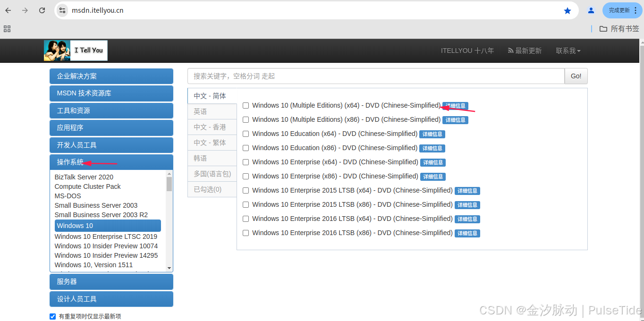The height and width of the screenshot is (321, 644).
Task: Open 详细信息 for Enterprise 2015 LTSB x86
Action: pyautogui.click(x=467, y=205)
